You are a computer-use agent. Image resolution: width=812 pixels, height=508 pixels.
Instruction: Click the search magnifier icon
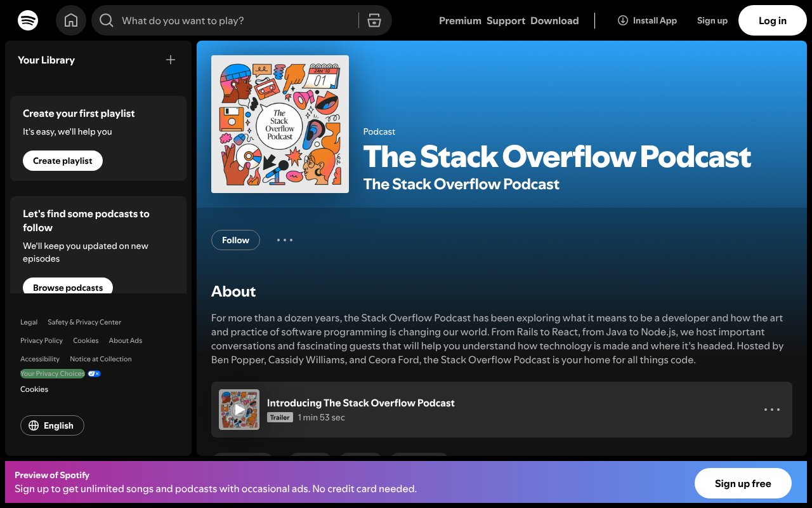107,21
